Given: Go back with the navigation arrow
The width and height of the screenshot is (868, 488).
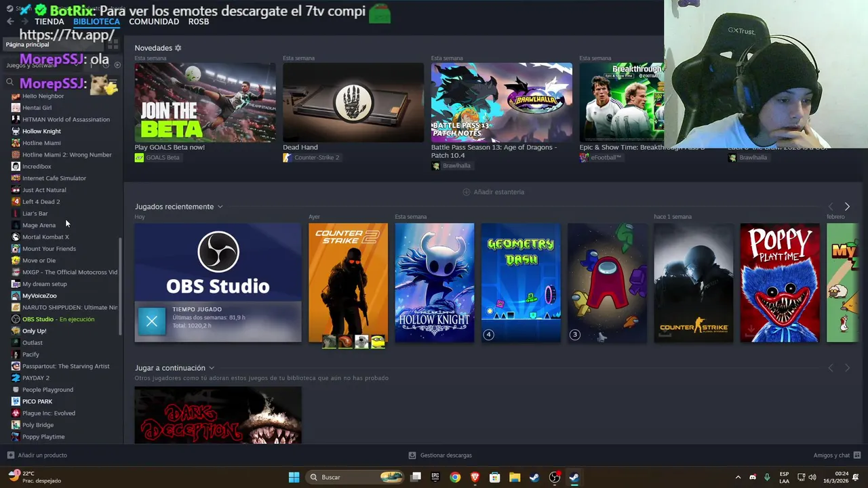Looking at the screenshot, I should click(x=10, y=21).
